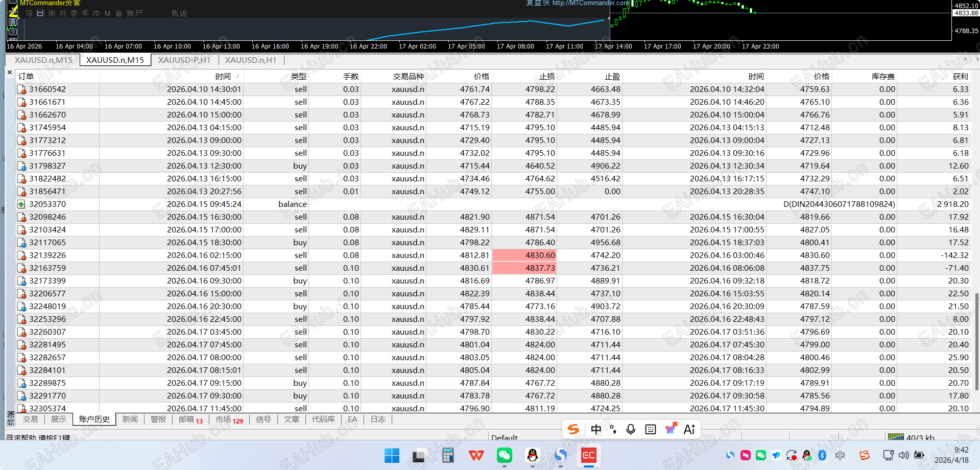
Task: Select balance entry 32053370
Action: click(x=493, y=204)
